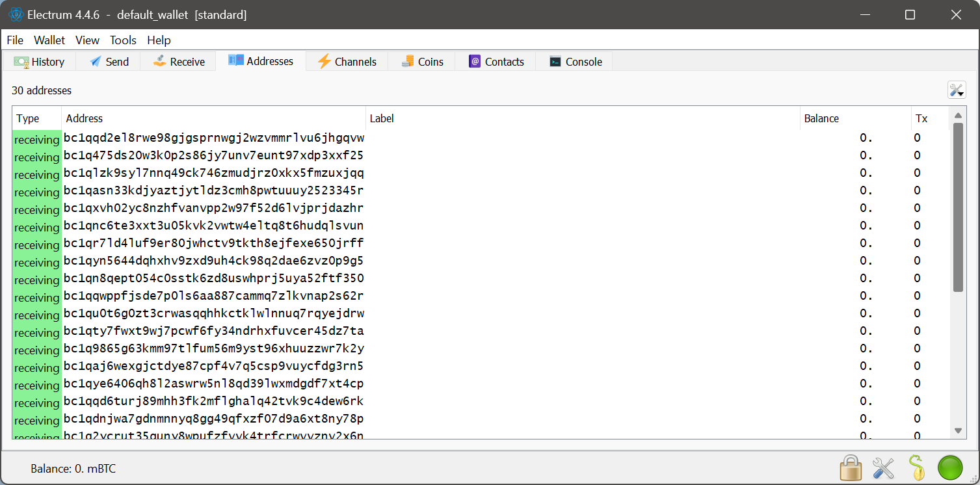Open the View menu
Screen dimensions: 980x485
[87, 40]
